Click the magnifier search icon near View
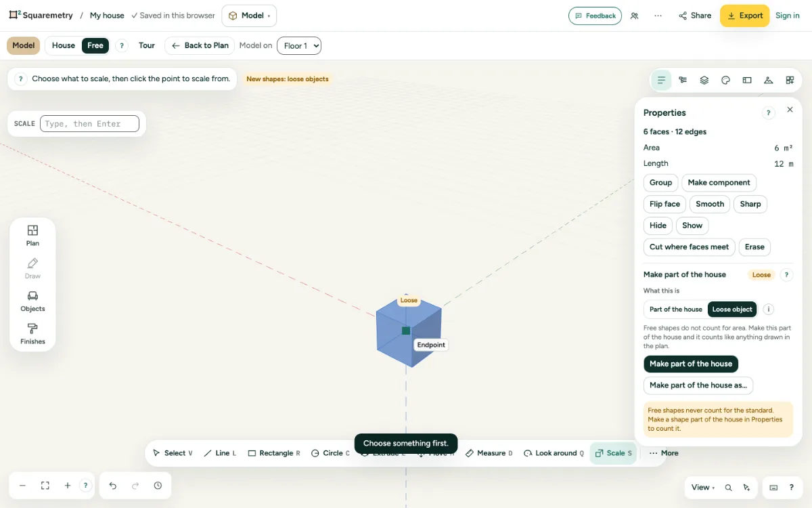812x508 pixels. coord(728,488)
